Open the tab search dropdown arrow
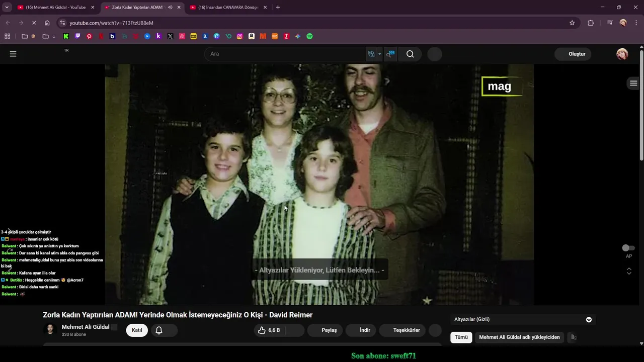Viewport: 644px width, 362px height. 7,7
